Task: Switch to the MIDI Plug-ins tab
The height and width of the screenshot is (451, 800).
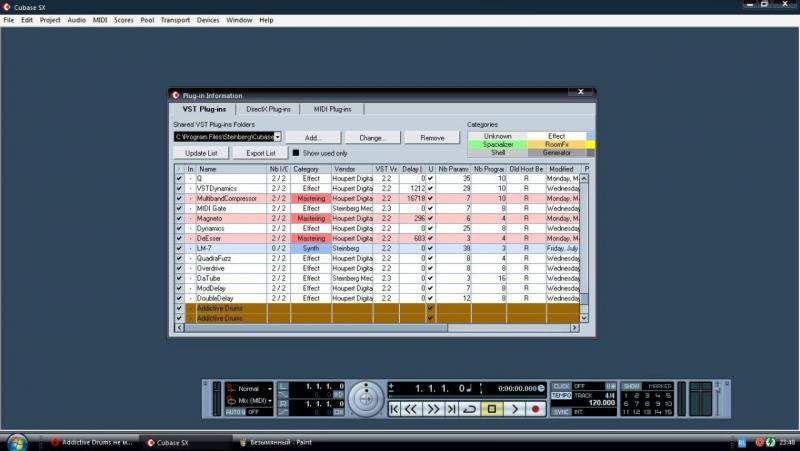Action: [333, 109]
